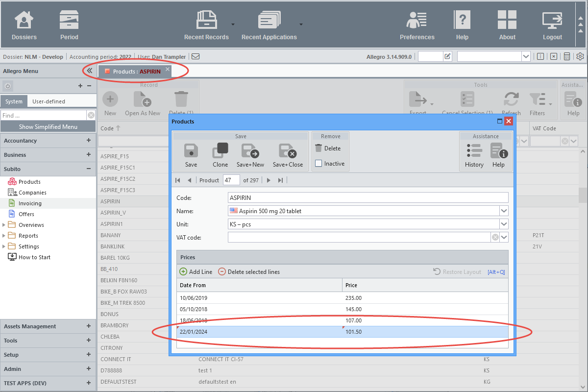Open the Period selector
Screen dimensions: 588x392
69,25
